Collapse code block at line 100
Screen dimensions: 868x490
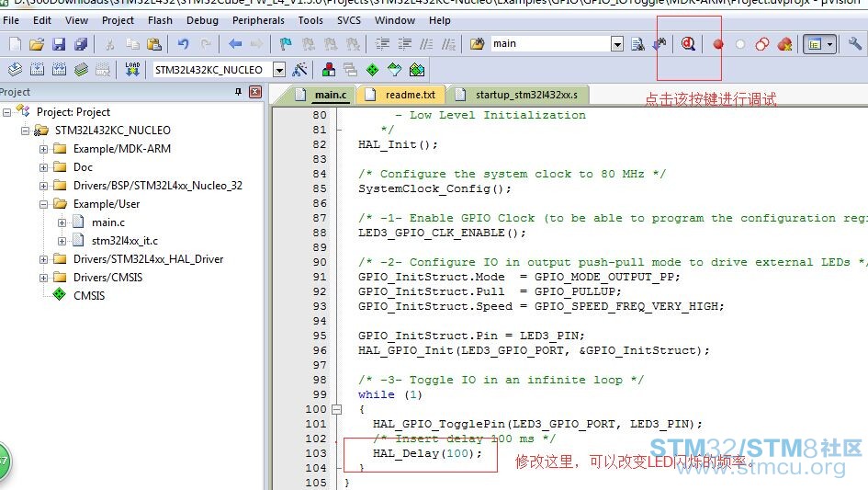tap(336, 410)
